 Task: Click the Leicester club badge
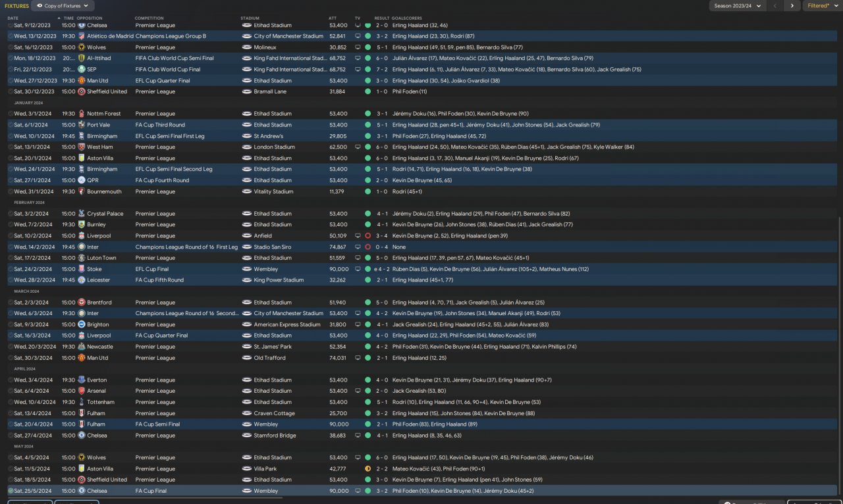[x=81, y=280]
